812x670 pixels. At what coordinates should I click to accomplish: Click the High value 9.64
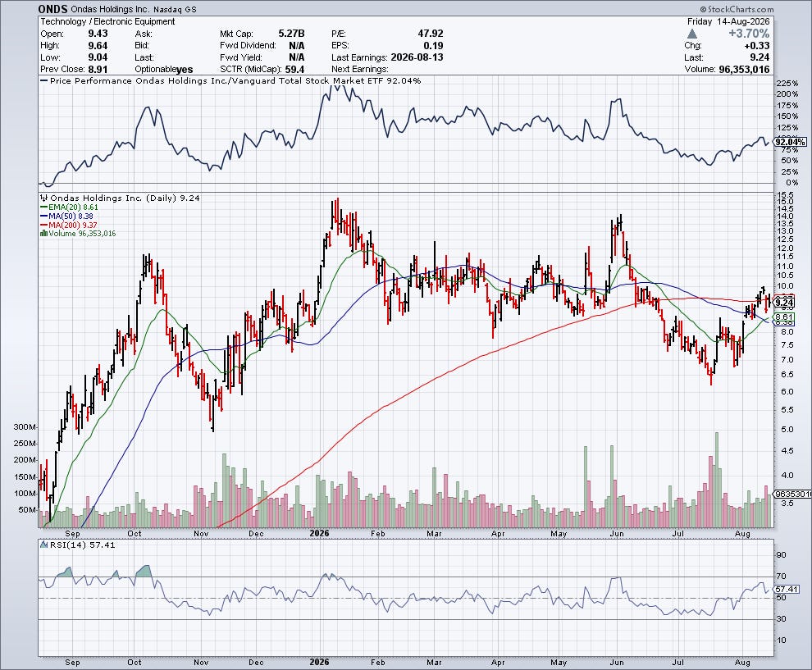(x=98, y=46)
